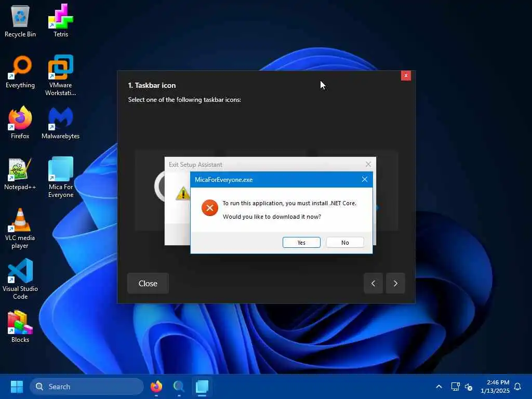Click Yes to download .NET Core
Screen dimensions: 532x399
(x=301, y=242)
